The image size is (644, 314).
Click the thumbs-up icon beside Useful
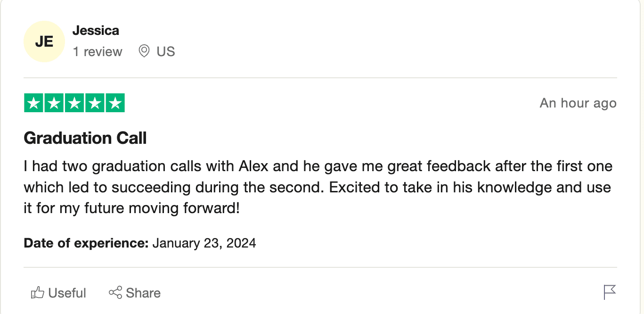(x=37, y=293)
